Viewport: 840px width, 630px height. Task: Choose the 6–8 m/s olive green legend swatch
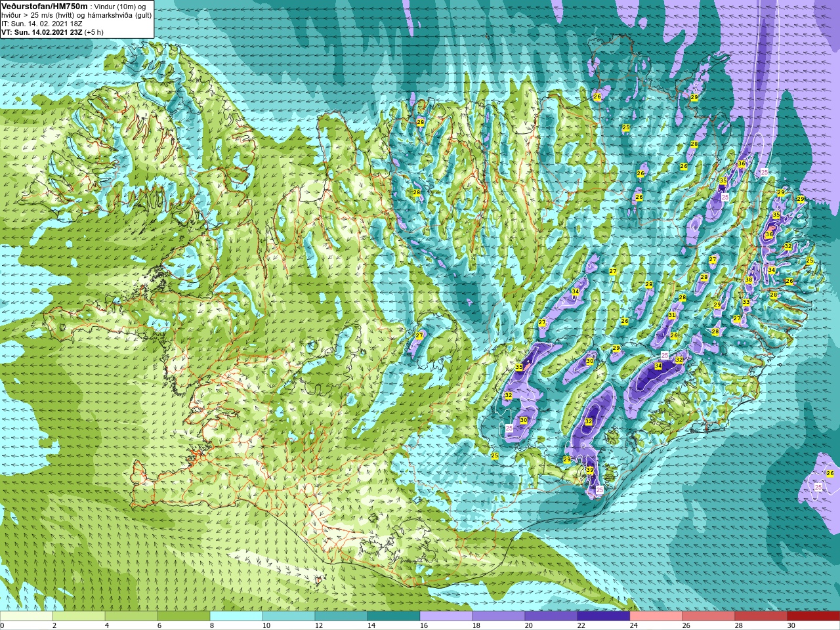(x=184, y=616)
